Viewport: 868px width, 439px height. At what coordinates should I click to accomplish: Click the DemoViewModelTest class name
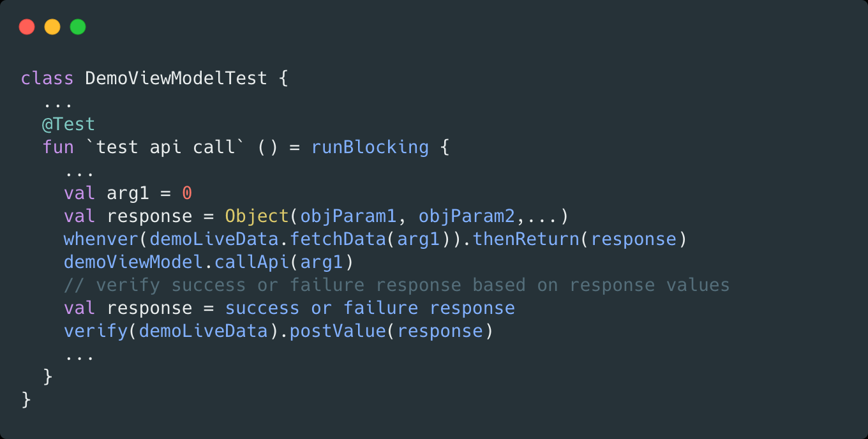pyautogui.click(x=176, y=78)
